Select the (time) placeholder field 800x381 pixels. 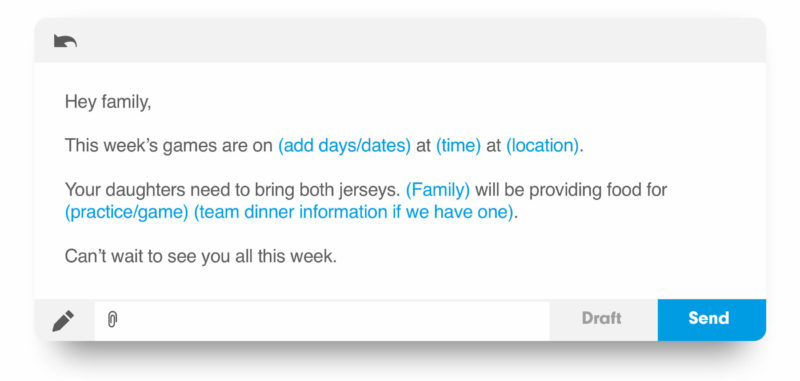(458, 146)
